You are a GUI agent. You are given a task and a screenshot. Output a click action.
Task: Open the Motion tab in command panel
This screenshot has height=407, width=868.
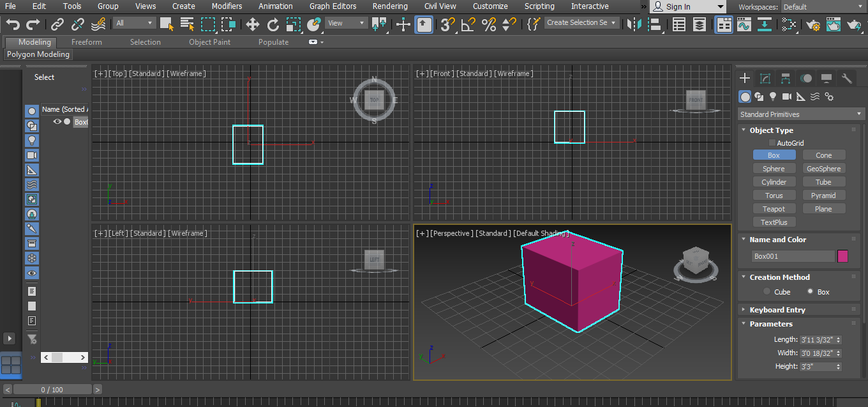point(806,79)
